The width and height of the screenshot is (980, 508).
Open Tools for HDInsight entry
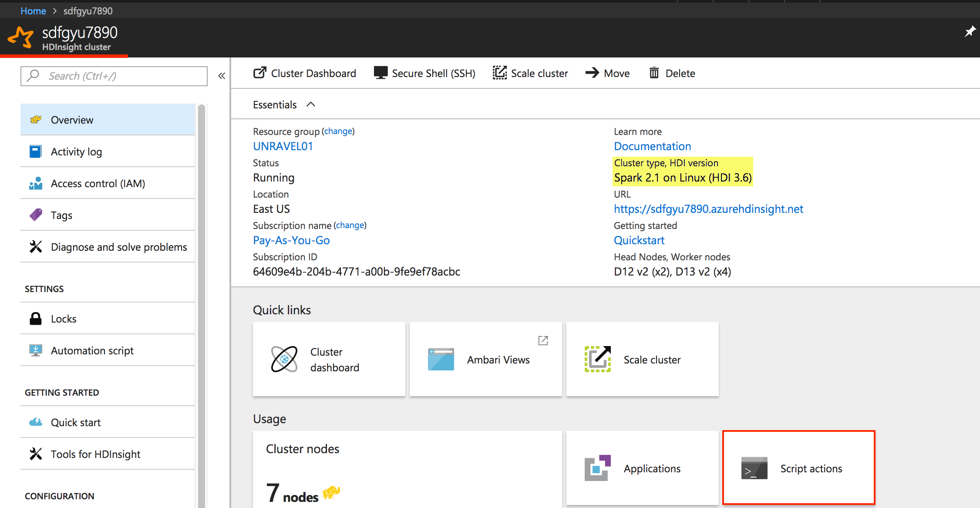108,454
